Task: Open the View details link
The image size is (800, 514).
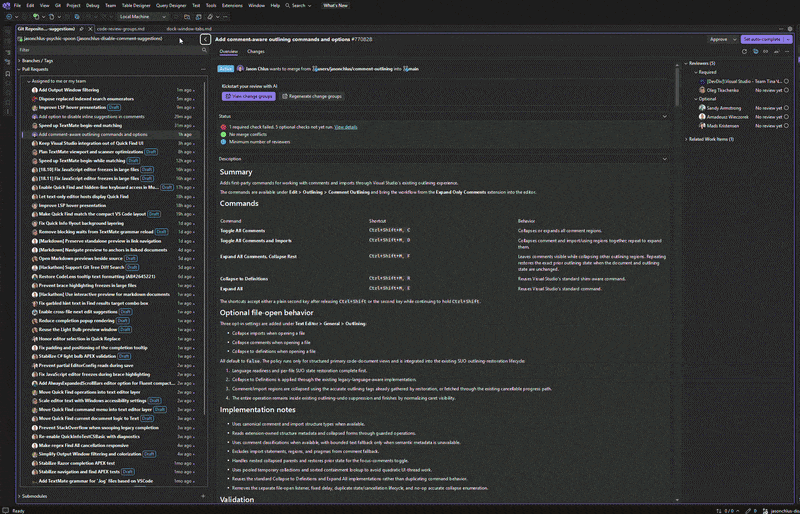Action: click(345, 127)
